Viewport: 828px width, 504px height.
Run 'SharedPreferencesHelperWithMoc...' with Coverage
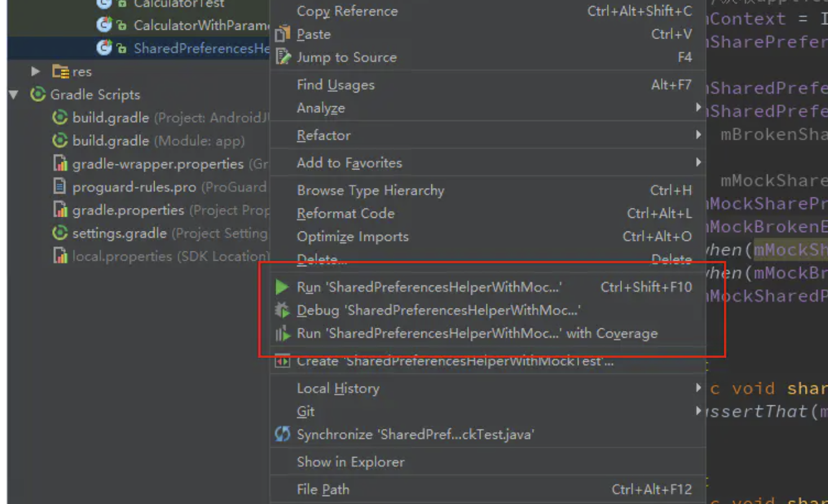[x=488, y=333]
